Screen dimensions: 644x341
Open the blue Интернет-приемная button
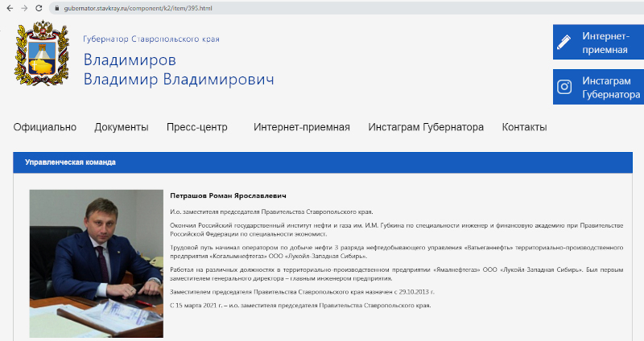[x=598, y=42]
